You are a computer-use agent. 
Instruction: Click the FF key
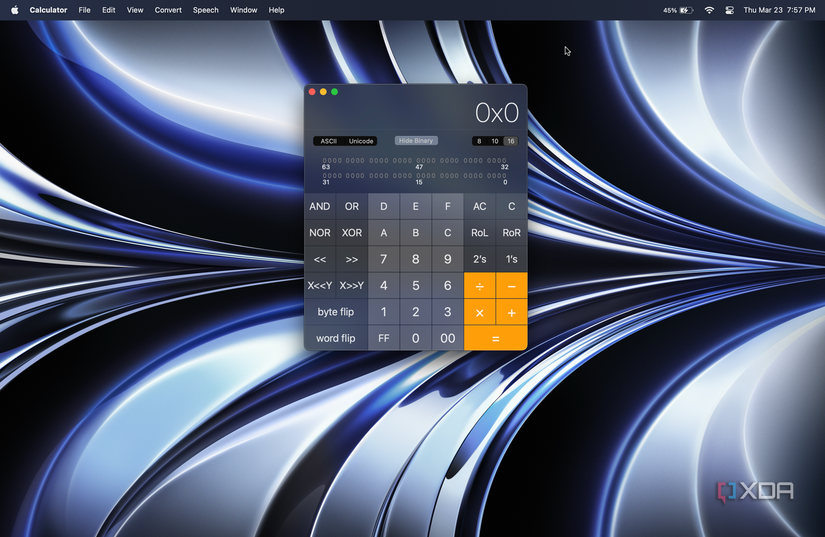384,338
